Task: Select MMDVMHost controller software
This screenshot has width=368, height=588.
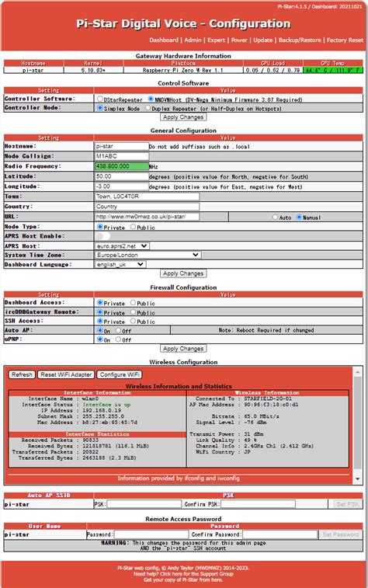Action: (x=151, y=99)
